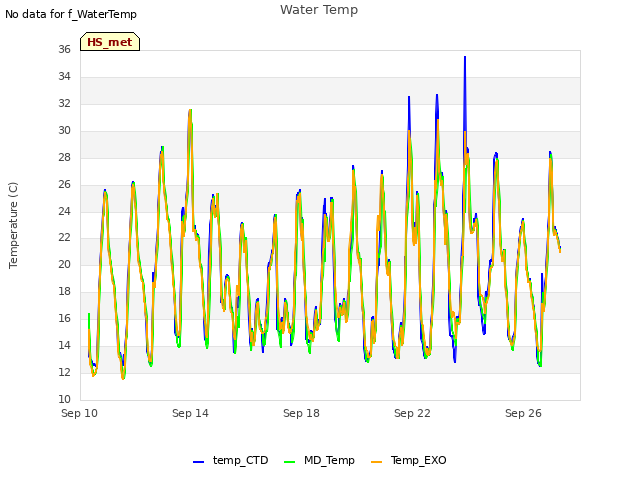Click the 14 y-axis tick label

point(64,345)
